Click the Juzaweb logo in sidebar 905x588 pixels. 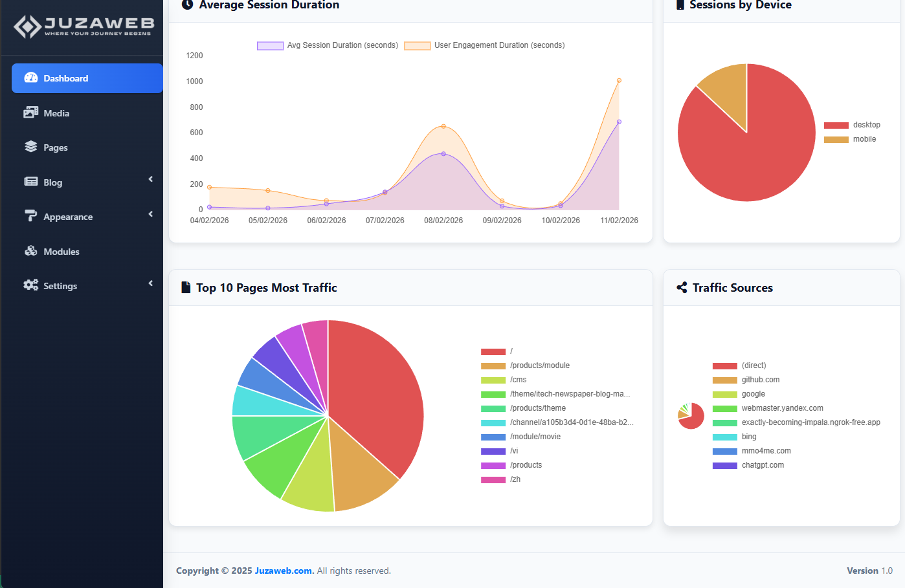84,27
